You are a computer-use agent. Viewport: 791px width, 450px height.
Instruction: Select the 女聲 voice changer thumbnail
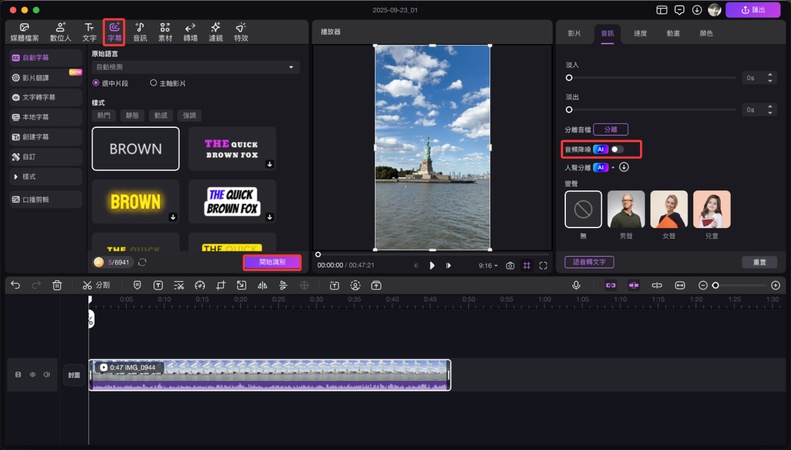[669, 209]
